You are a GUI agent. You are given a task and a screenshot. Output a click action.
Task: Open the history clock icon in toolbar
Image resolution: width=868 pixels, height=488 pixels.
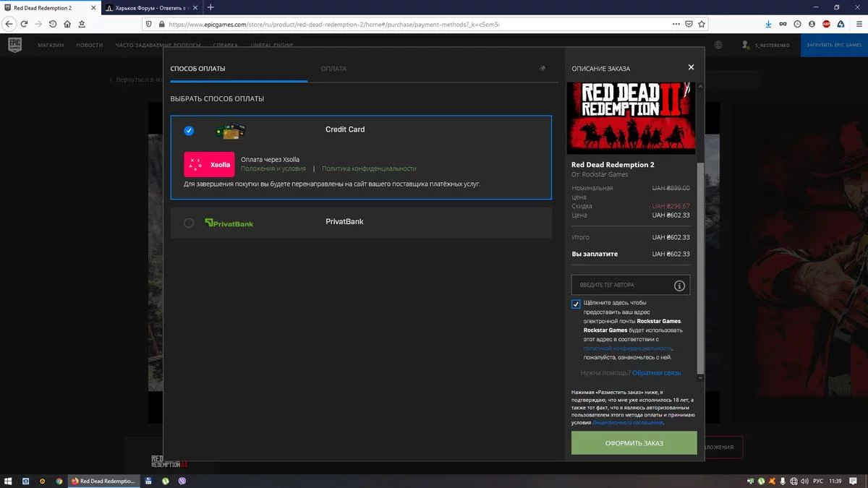tap(797, 24)
